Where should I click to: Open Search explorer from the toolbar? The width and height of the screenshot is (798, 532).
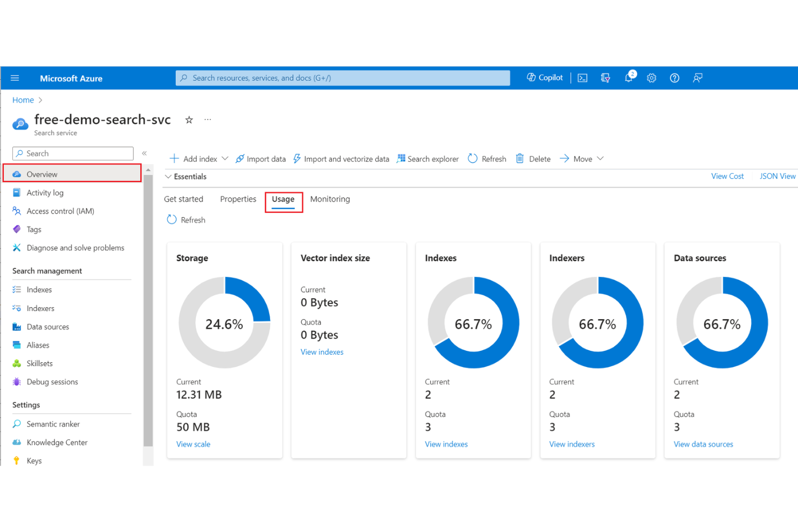(428, 158)
